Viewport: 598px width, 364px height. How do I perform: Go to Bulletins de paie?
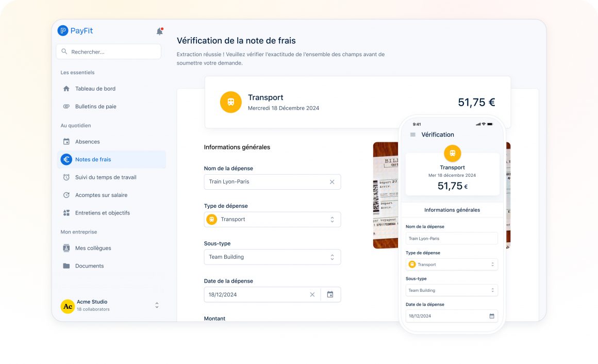coord(95,107)
